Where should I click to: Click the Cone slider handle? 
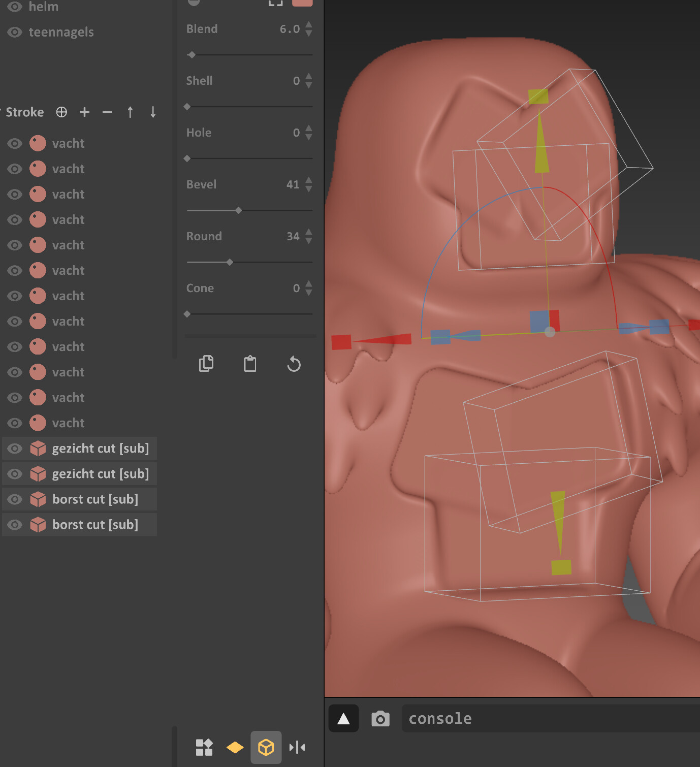pyautogui.click(x=187, y=314)
